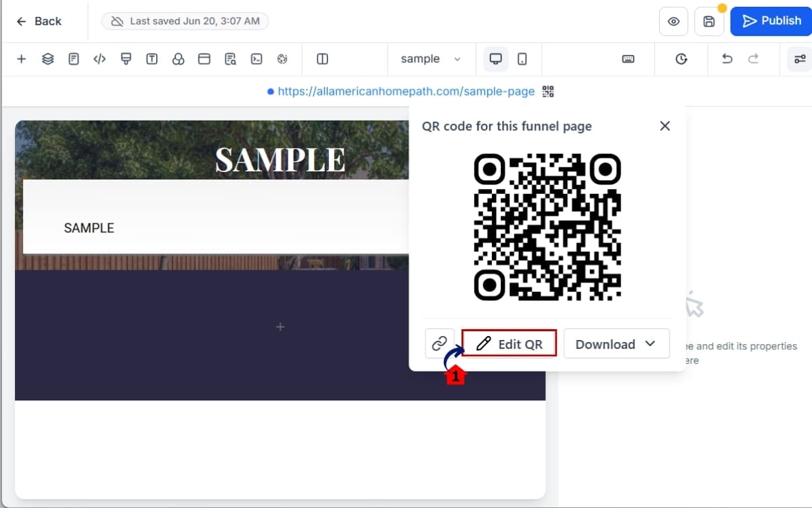Open the sample page selector dropdown
Viewport: 812px width, 508px height.
(430, 59)
